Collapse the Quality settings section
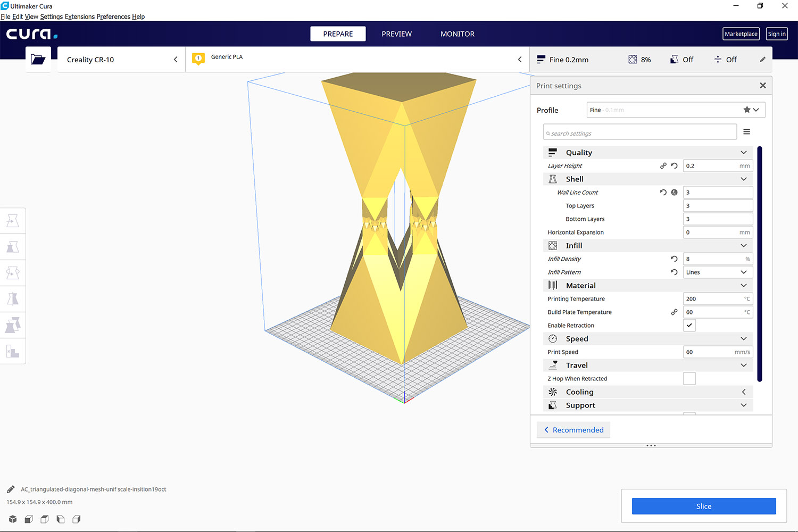798x532 pixels. tap(743, 152)
